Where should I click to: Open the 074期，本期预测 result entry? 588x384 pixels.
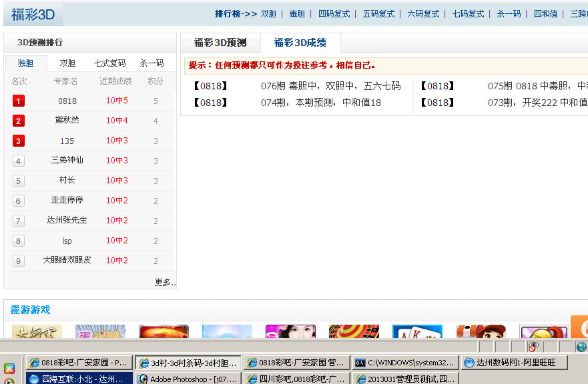321,103
